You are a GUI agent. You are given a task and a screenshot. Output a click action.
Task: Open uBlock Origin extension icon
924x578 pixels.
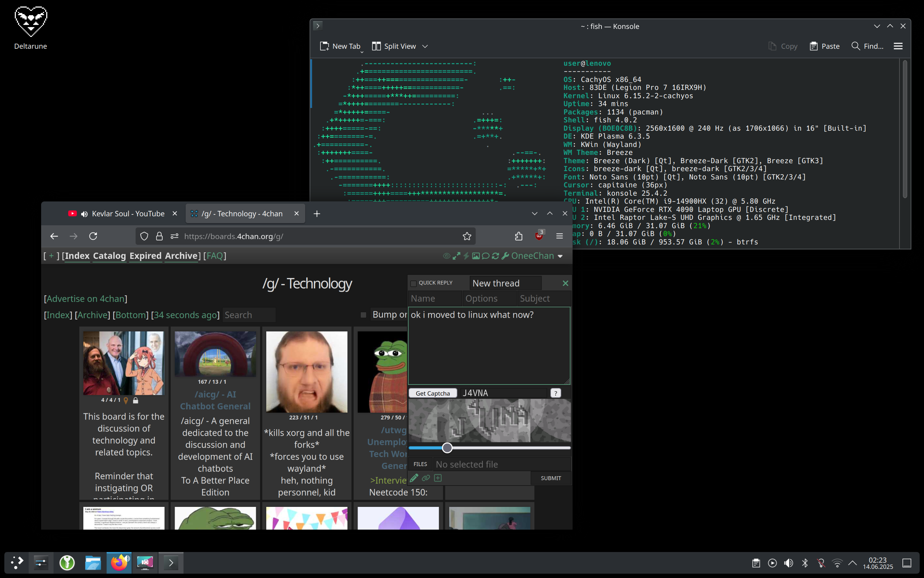click(539, 235)
